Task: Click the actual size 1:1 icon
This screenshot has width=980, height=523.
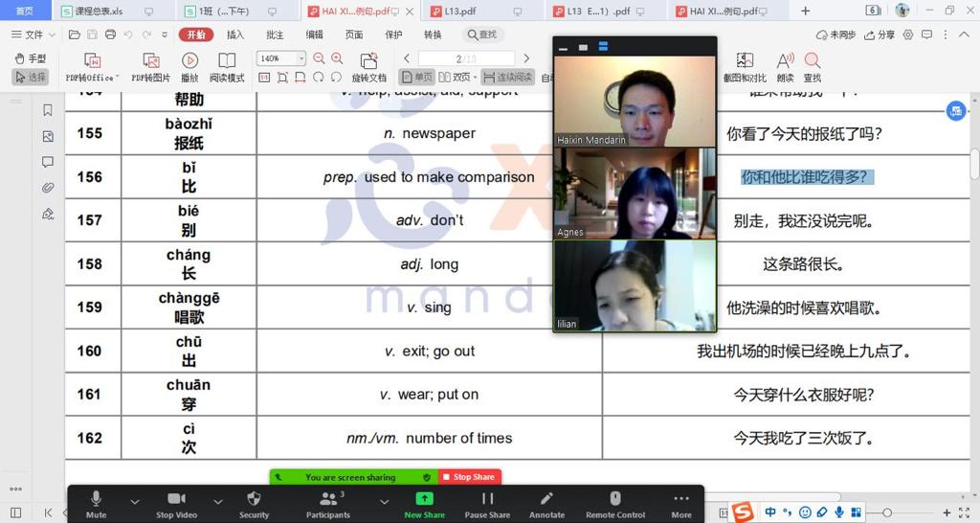Action: (264, 77)
